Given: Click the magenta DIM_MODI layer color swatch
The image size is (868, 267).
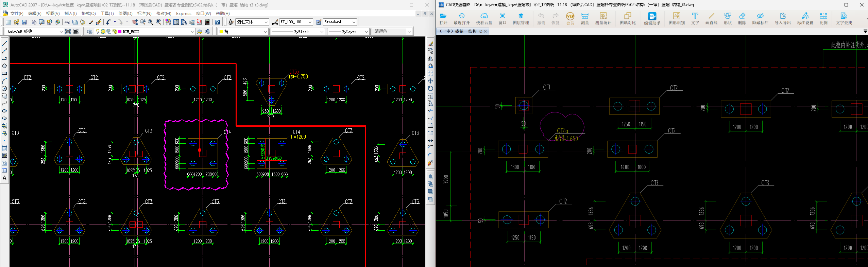Looking at the screenshot, I should click(x=120, y=32).
